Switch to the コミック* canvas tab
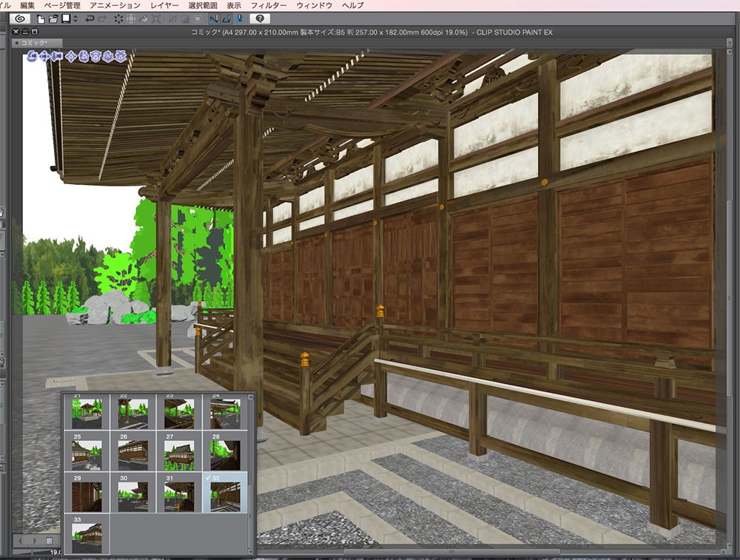The width and height of the screenshot is (740, 560). point(37,42)
